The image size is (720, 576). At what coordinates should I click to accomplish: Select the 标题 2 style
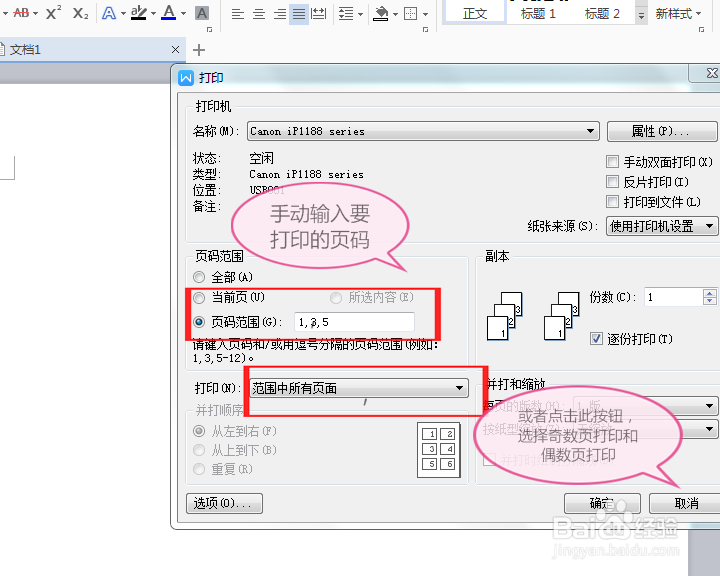tap(602, 13)
